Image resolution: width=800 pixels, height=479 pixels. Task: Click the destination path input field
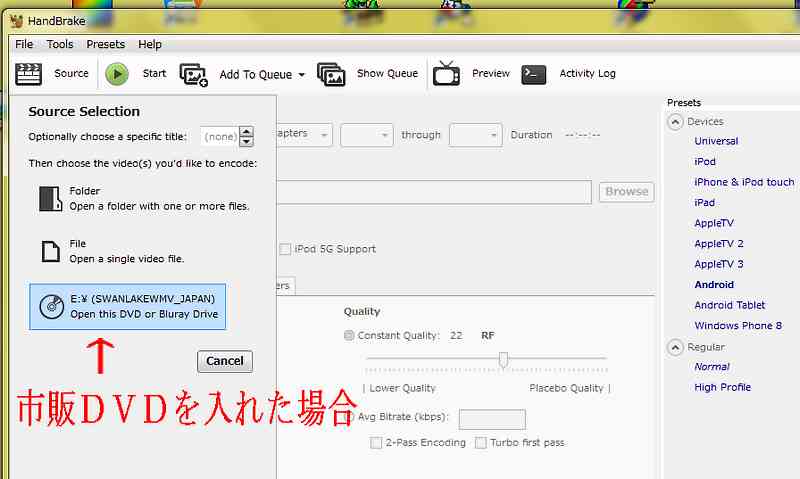click(434, 192)
